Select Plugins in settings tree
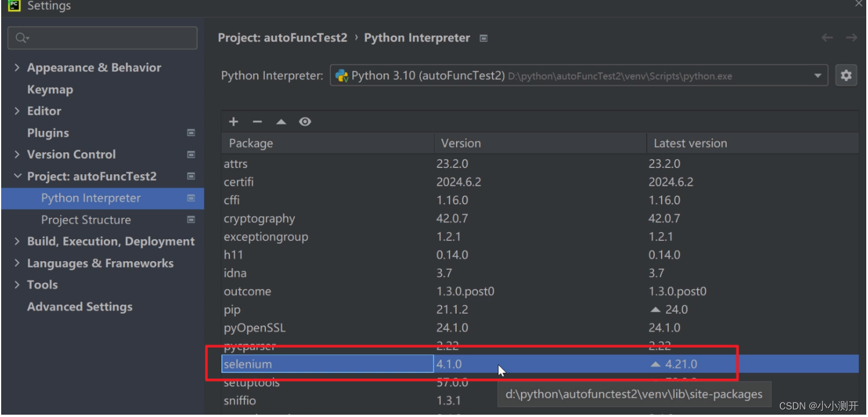 48,133
